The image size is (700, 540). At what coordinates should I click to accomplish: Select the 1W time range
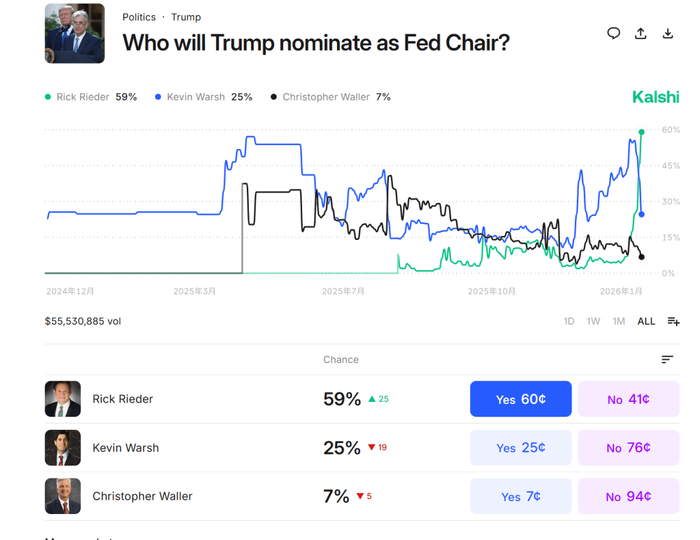[x=594, y=321]
